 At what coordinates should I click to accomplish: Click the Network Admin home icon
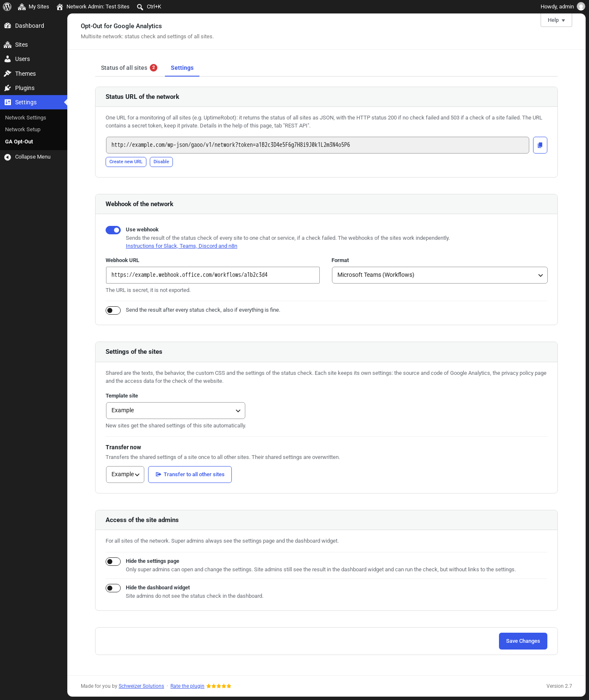60,7
